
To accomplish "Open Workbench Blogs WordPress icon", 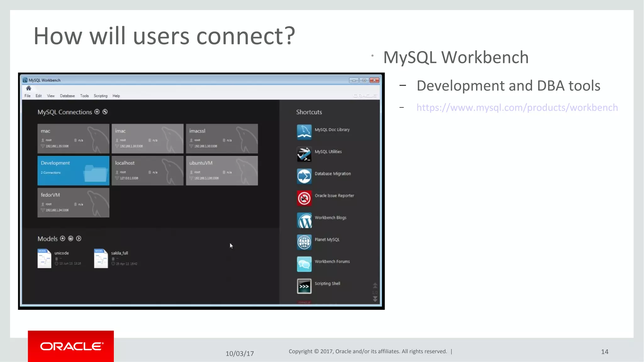I will 304,220.
